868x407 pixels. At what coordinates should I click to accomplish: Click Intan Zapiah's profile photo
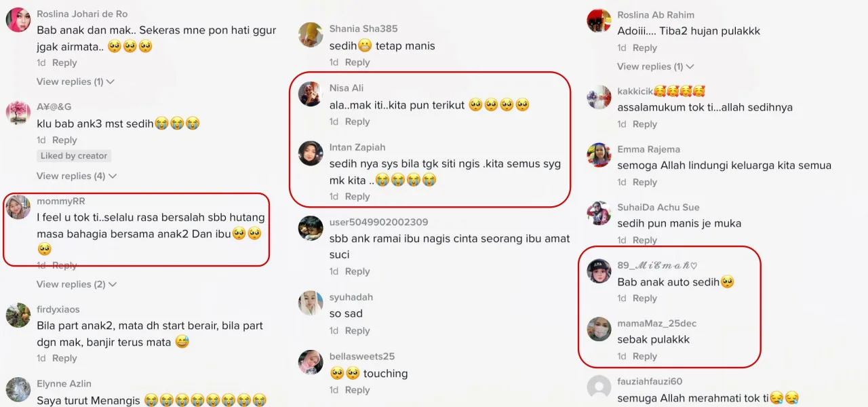(x=311, y=153)
